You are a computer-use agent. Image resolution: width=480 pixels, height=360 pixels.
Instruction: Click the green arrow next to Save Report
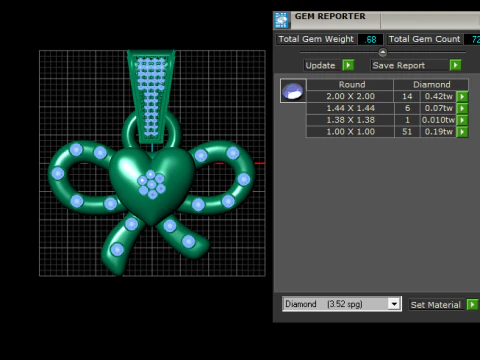click(x=455, y=65)
